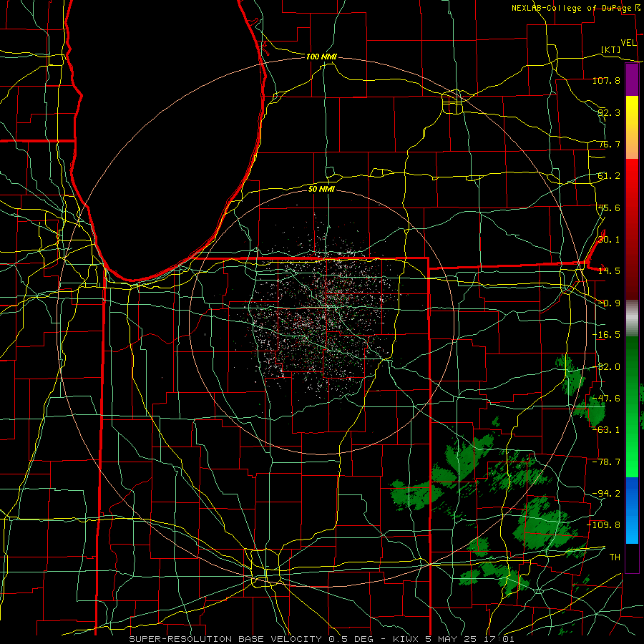Viewport: 644px width, 644px height.
Task: Click the -0.9 velocity scale label
Action: click(609, 303)
